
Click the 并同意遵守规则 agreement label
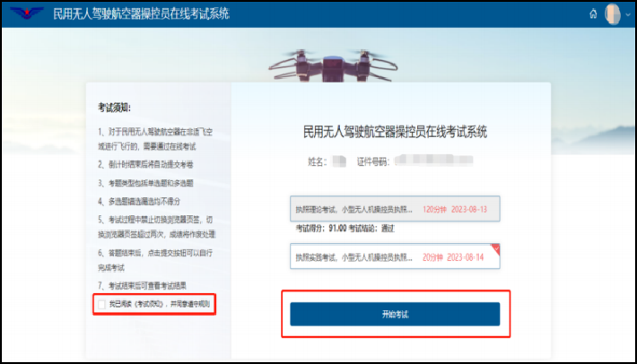pyautogui.click(x=190, y=304)
